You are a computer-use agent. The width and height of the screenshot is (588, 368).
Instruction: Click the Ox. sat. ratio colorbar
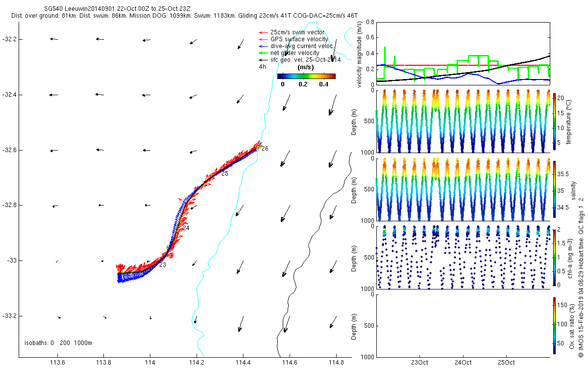(554, 325)
